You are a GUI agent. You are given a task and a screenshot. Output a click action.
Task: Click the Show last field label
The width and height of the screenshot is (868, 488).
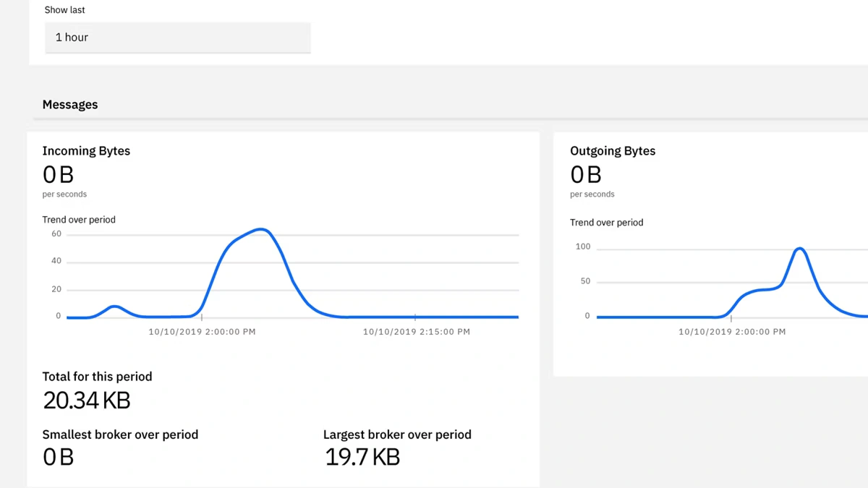pyautogui.click(x=64, y=10)
